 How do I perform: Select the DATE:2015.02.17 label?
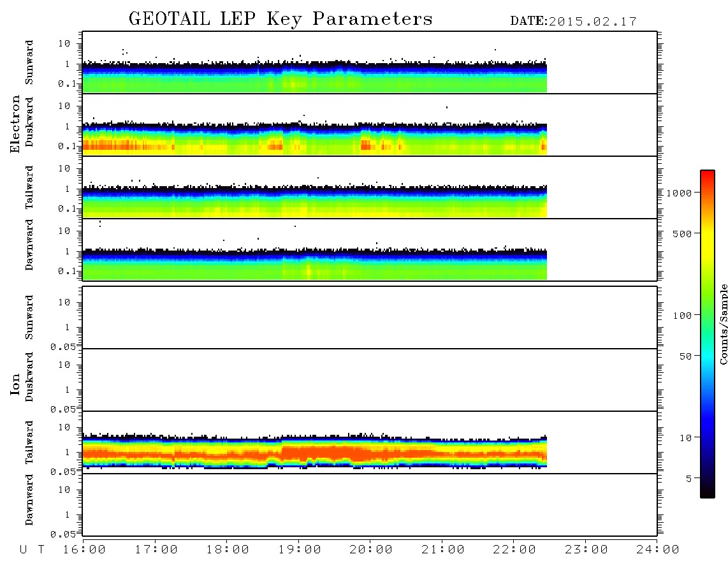coord(573,22)
